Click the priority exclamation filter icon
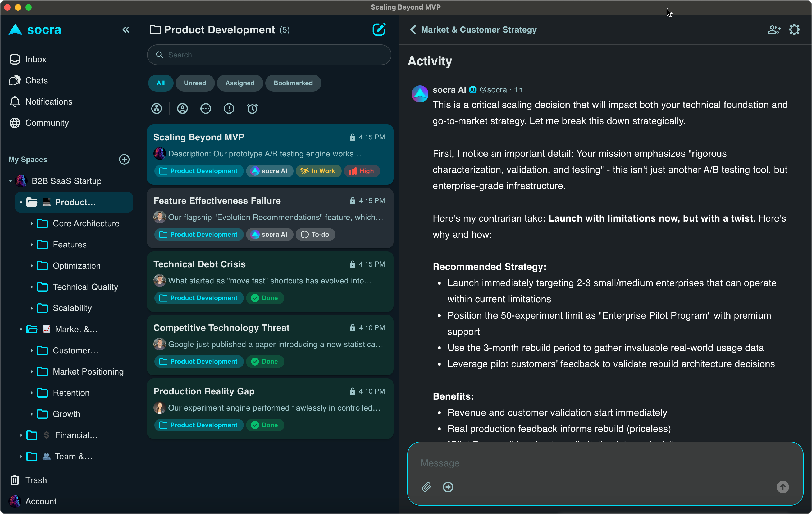 (x=229, y=109)
